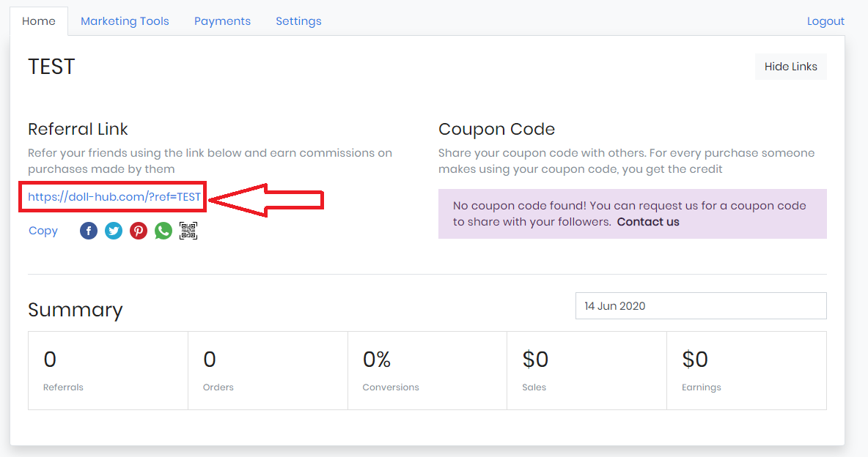Click the Contact us link

648,222
